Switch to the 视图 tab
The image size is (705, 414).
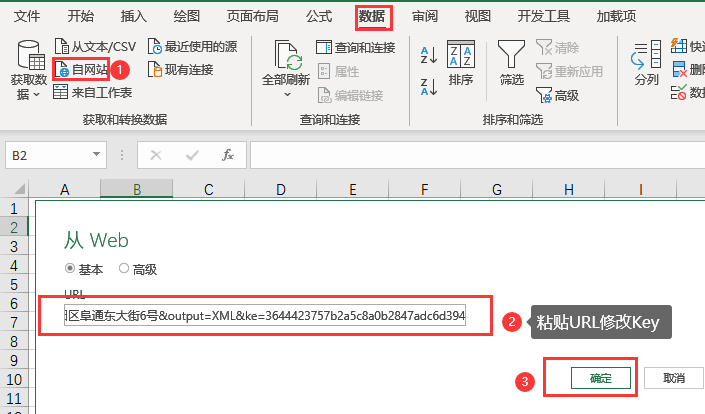pyautogui.click(x=477, y=17)
